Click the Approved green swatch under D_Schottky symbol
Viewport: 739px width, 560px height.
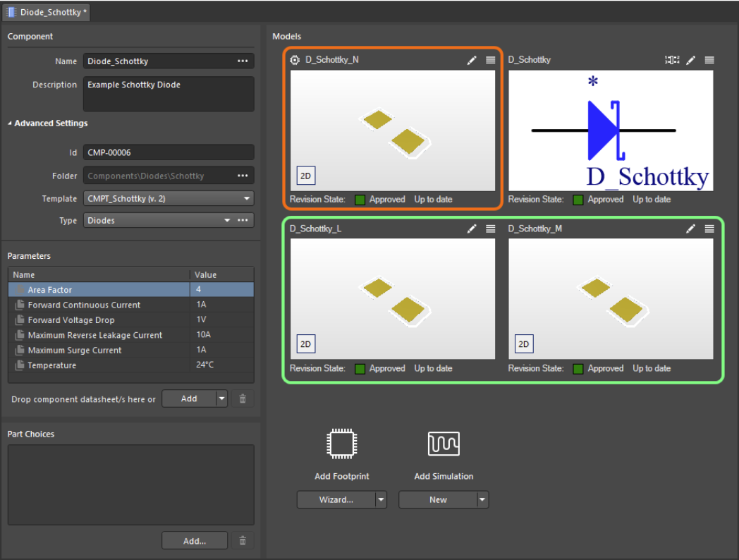pyautogui.click(x=578, y=200)
